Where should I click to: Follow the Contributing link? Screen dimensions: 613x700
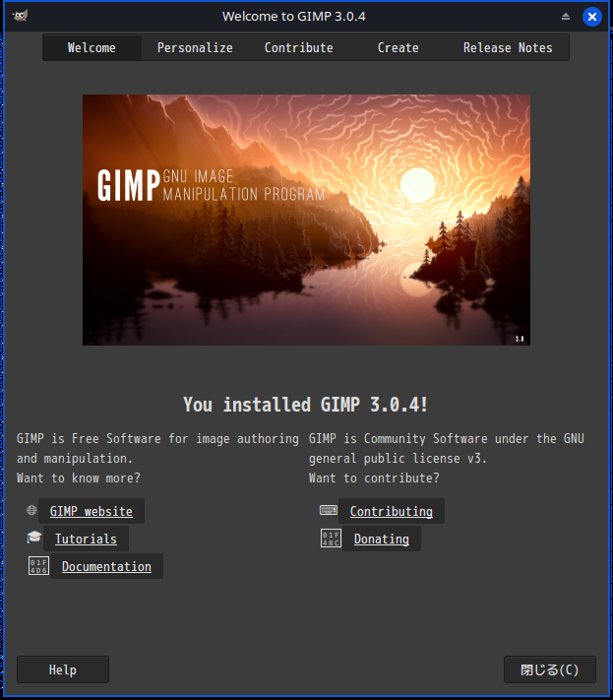pyautogui.click(x=392, y=511)
